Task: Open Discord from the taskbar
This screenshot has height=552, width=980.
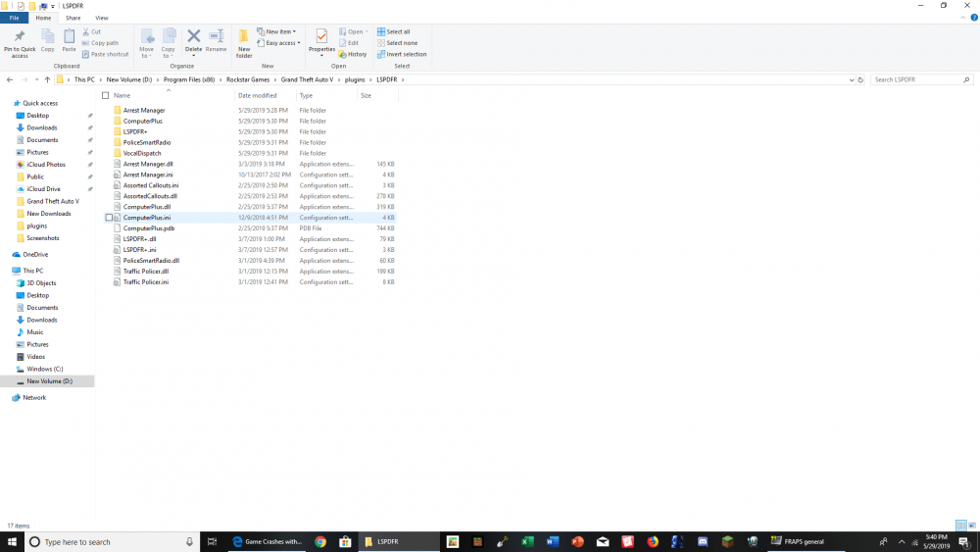Action: [703, 542]
